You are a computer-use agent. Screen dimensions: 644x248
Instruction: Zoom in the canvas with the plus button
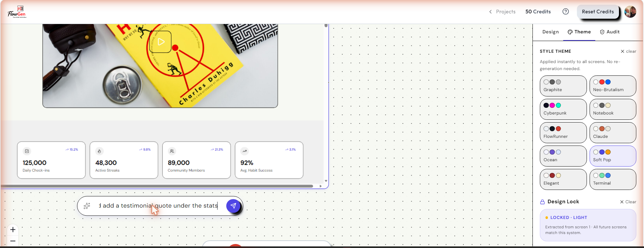click(x=13, y=230)
